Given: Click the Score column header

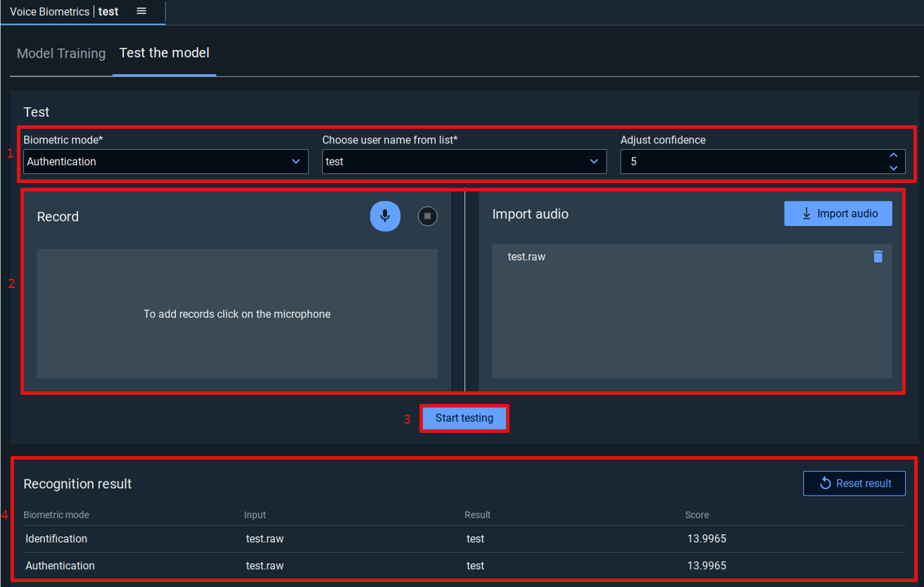Looking at the screenshot, I should coord(697,515).
